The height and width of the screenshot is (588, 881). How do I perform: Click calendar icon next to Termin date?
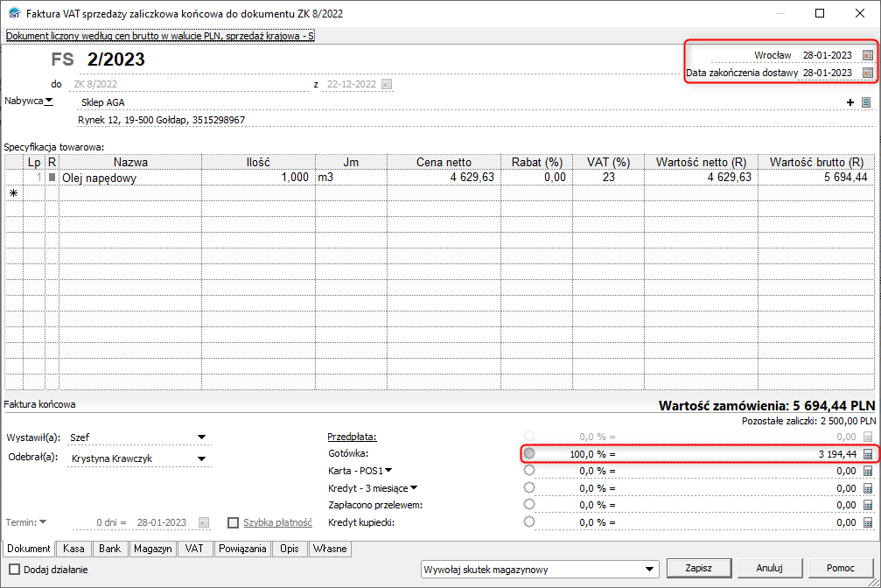204,522
